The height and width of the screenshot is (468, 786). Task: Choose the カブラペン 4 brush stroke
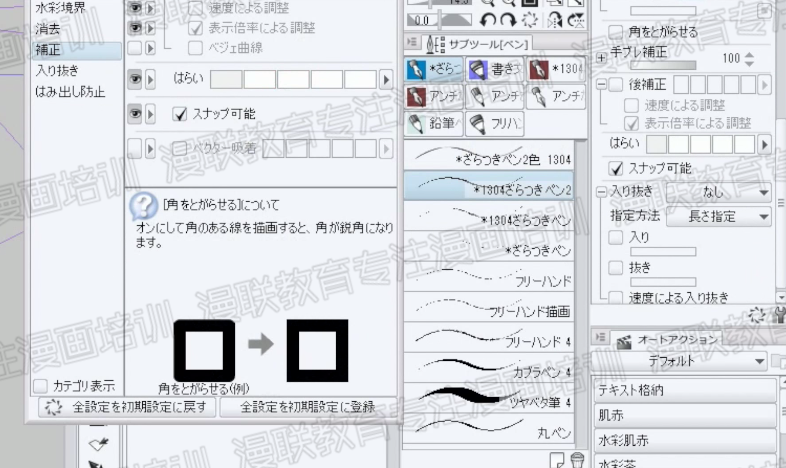489,367
